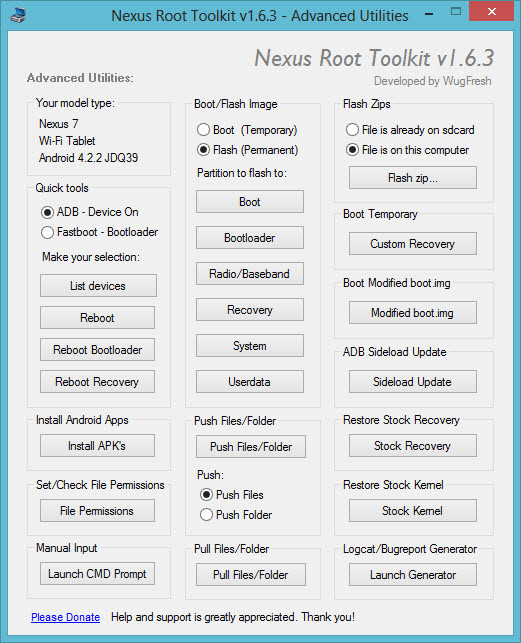
Task: Click the Advanced Utilities: heading
Action: [x=80, y=78]
